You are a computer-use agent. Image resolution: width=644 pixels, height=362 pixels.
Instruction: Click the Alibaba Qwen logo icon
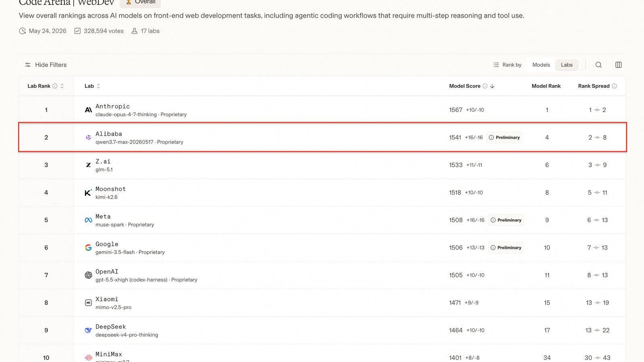click(x=88, y=138)
